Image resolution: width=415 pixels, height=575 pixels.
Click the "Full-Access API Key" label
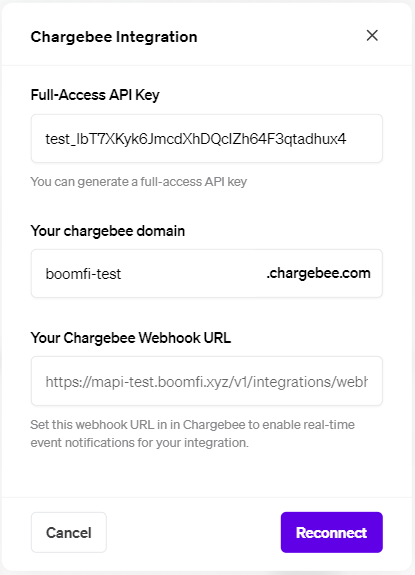[x=95, y=95]
